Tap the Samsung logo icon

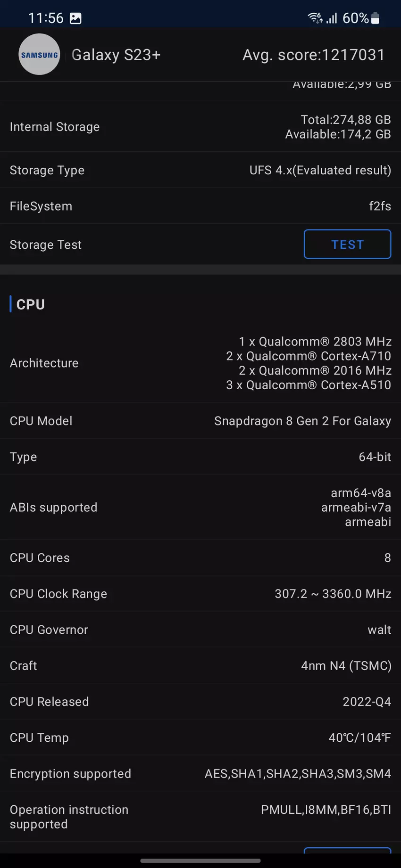(x=39, y=55)
